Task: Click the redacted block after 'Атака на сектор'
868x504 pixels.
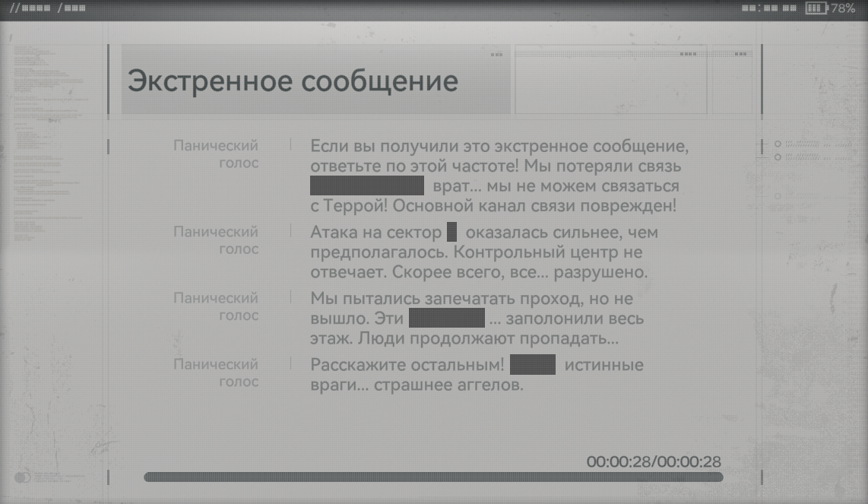Action: click(451, 232)
